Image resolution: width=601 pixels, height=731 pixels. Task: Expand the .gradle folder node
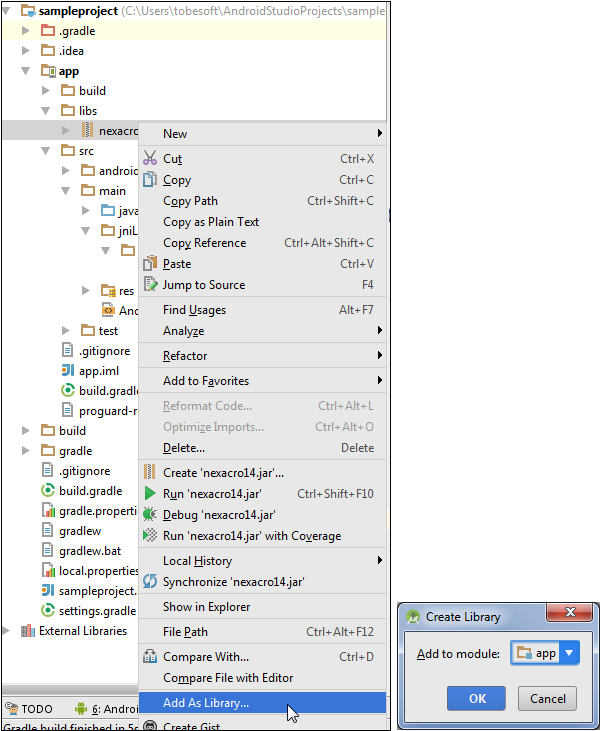click(x=26, y=31)
